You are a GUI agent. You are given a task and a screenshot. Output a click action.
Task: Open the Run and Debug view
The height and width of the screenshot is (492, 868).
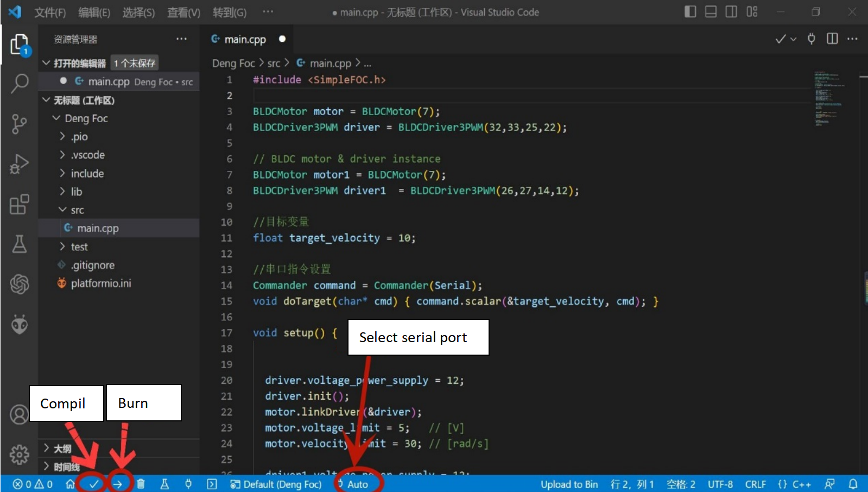(20, 163)
